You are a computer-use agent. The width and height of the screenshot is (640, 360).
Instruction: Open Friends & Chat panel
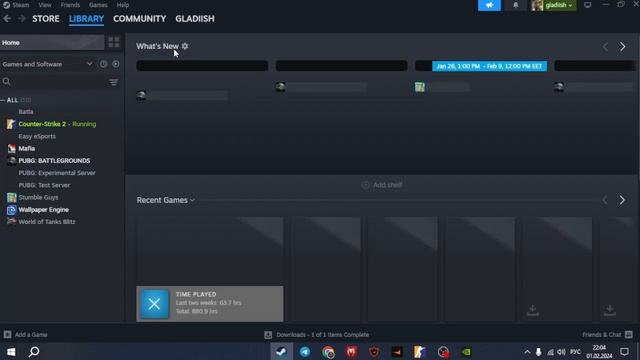(x=607, y=335)
